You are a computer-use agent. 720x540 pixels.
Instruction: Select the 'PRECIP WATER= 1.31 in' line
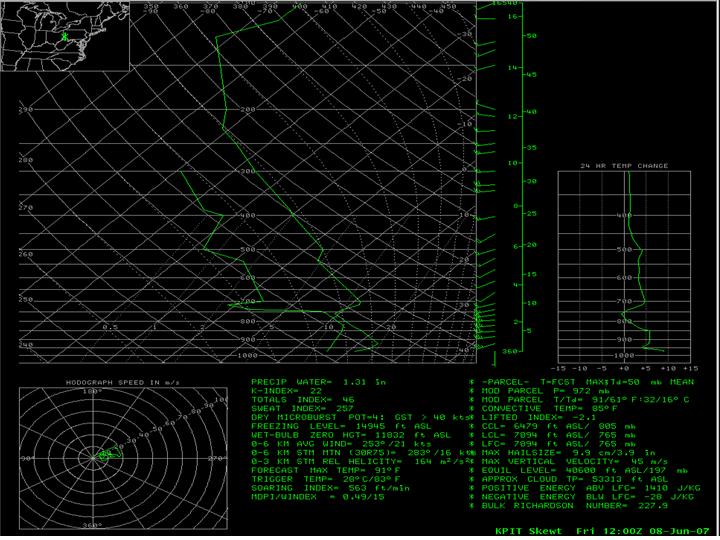pyautogui.click(x=318, y=382)
